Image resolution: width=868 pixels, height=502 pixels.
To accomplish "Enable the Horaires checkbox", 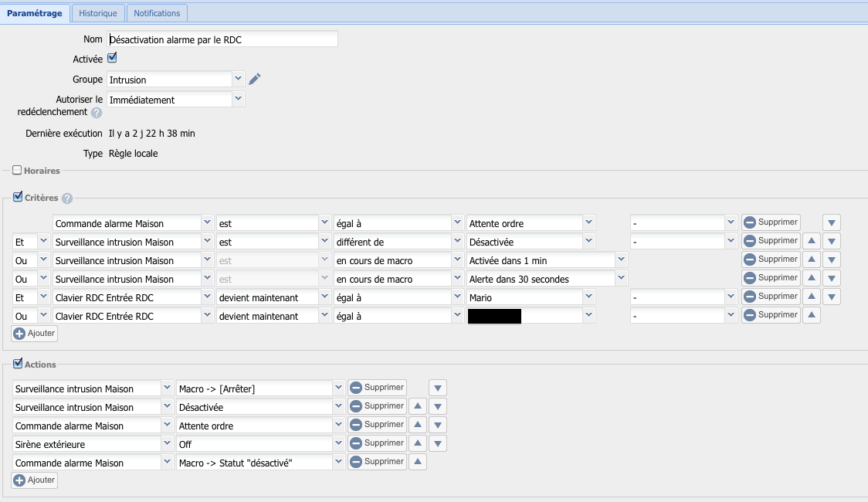I will click(x=17, y=170).
